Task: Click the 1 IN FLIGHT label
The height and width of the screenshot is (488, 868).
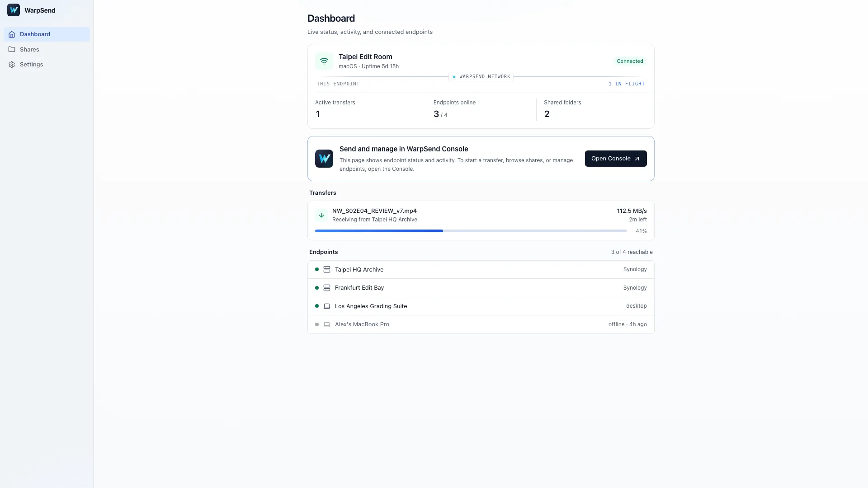Action: point(627,84)
